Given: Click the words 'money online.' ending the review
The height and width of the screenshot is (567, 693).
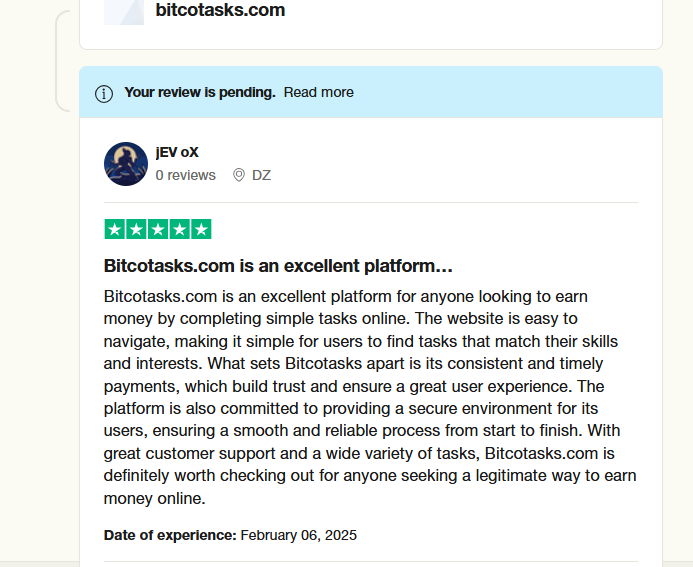Looking at the screenshot, I should [155, 499].
